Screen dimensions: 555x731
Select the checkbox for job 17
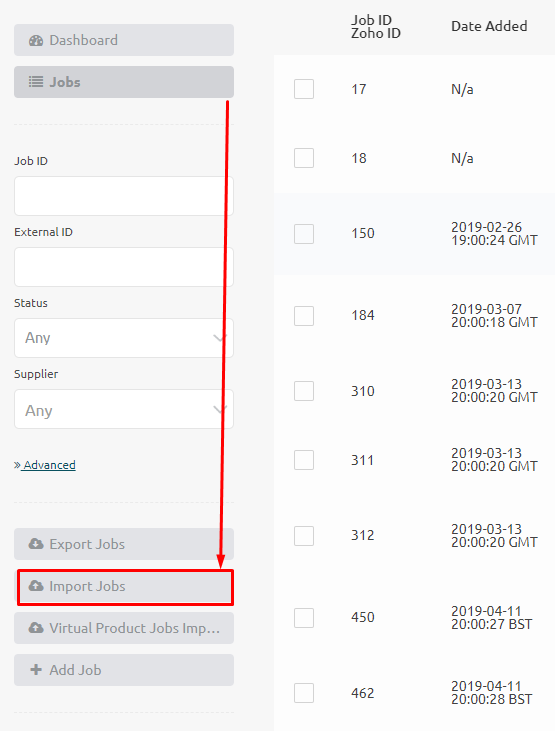tap(304, 89)
